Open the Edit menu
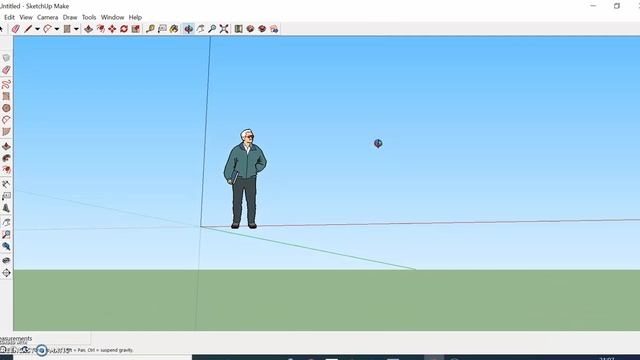640x360 pixels. 9,17
